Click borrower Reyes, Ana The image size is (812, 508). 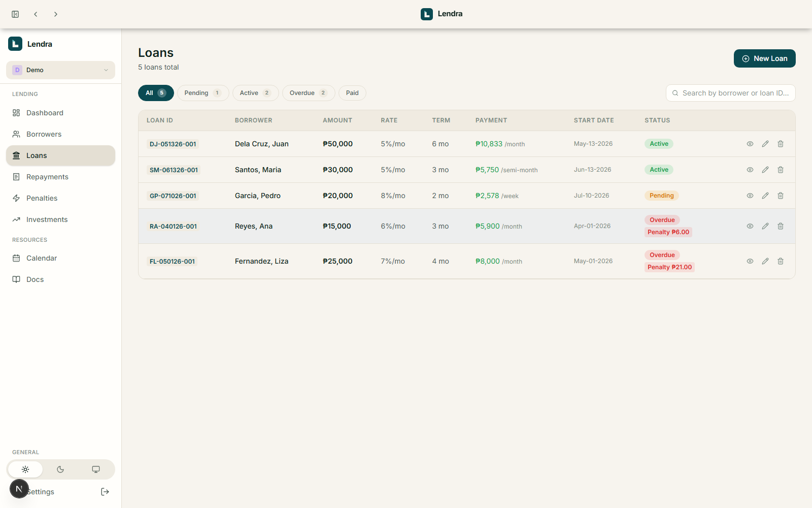pyautogui.click(x=254, y=226)
